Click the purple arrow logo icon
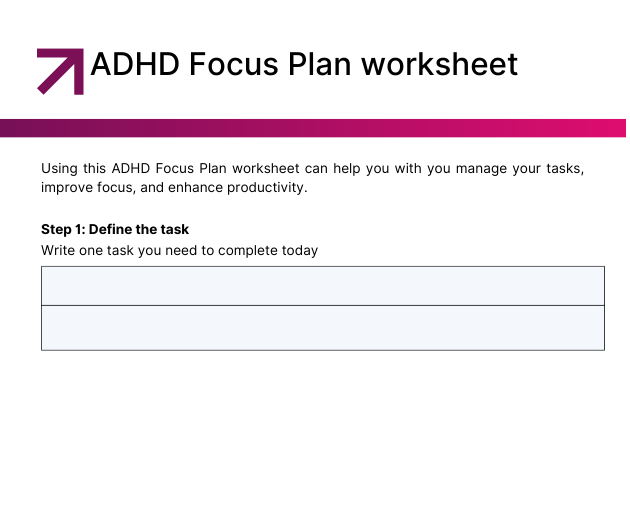 (x=60, y=72)
